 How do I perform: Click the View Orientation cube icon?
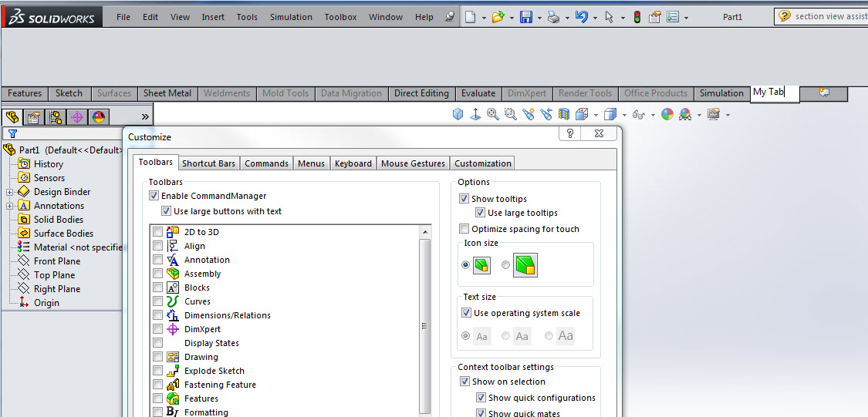(458, 115)
